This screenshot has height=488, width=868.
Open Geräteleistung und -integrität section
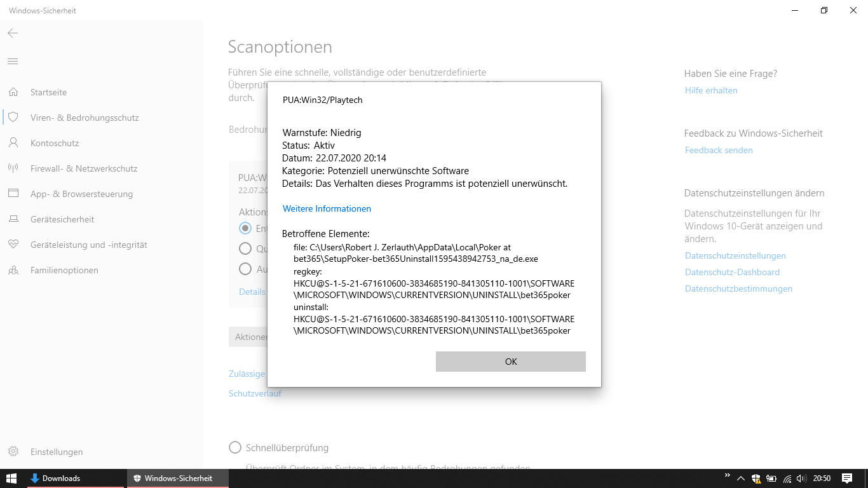(89, 245)
